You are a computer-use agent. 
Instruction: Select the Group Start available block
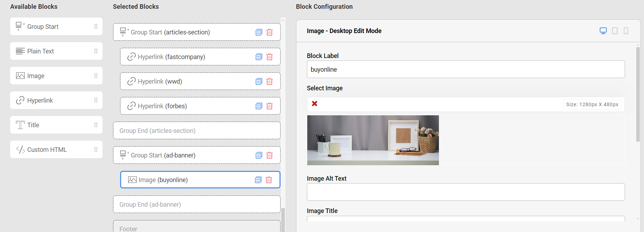[43, 27]
